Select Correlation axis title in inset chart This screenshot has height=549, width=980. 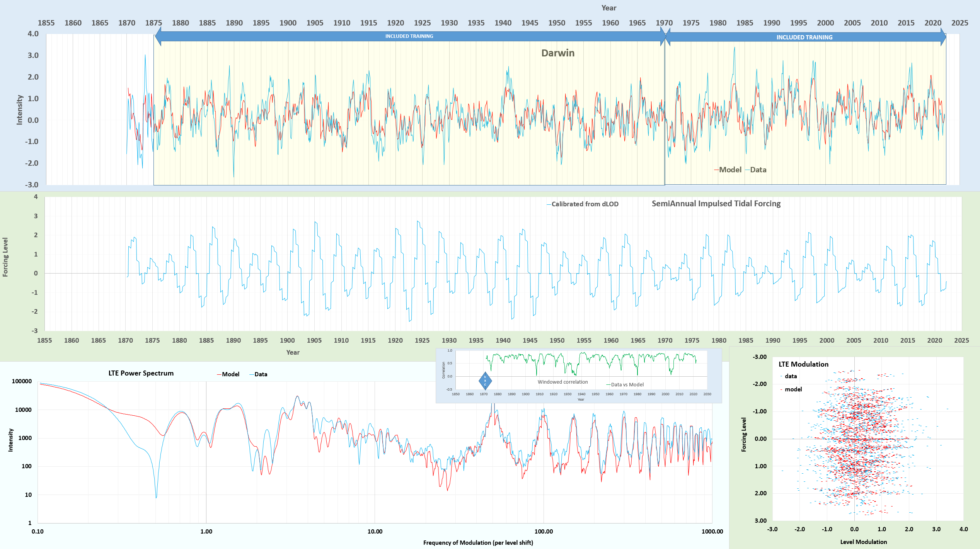(x=443, y=370)
